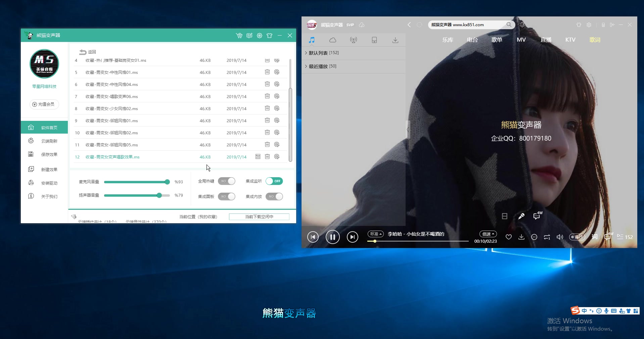Viewport: 644px width, 339px height.
Task: Toggle the 集成面板 switch
Action: point(226,197)
